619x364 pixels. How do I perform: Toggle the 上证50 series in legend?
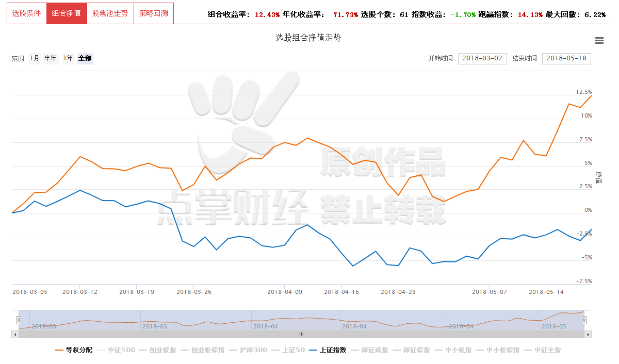[x=288, y=350]
